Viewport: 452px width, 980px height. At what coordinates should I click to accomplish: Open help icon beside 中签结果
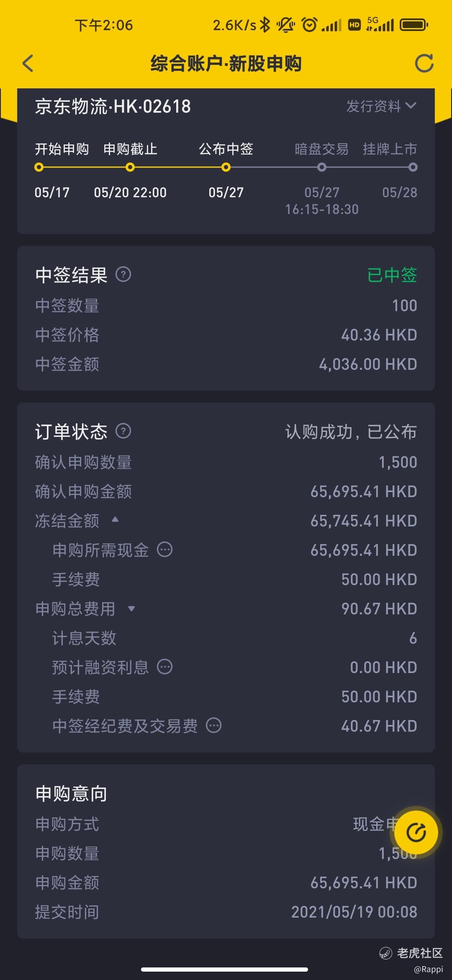click(x=123, y=275)
